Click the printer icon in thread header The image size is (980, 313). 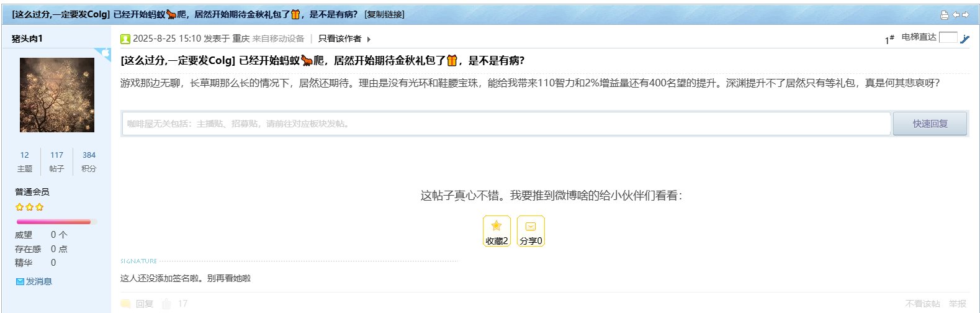pos(945,15)
